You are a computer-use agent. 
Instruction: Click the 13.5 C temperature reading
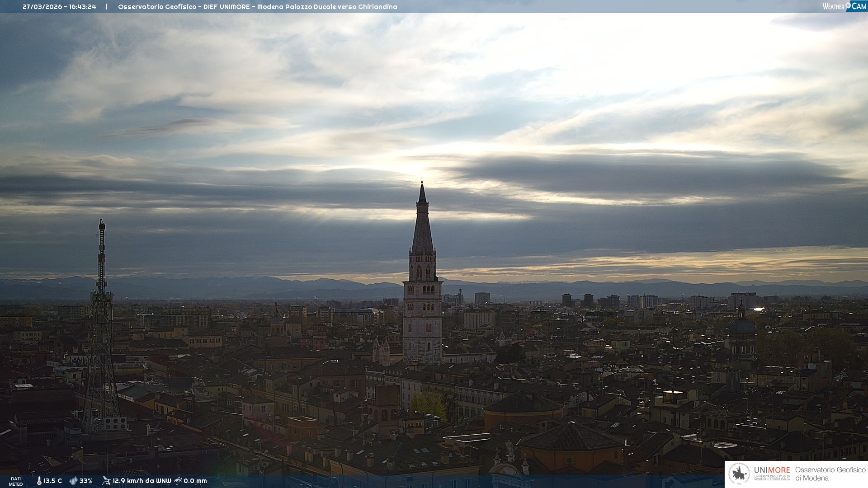[x=53, y=481]
